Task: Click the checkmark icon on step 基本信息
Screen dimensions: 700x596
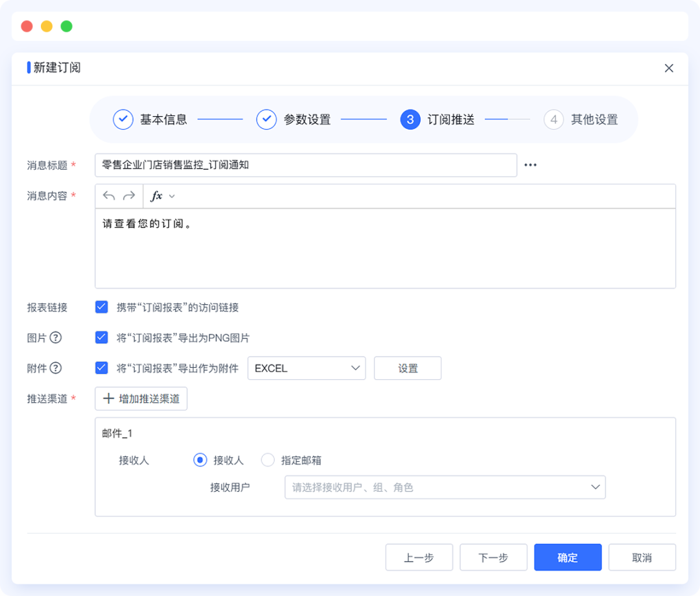Action: coord(122,119)
